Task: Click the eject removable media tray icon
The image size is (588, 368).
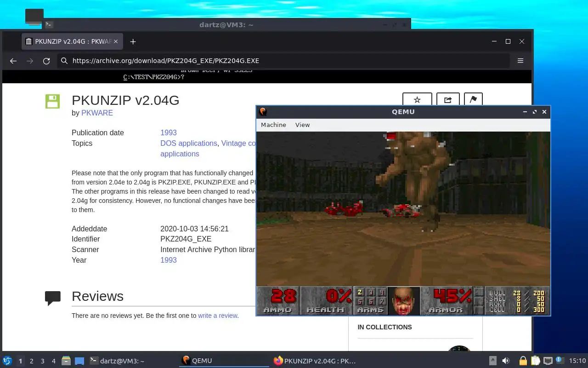Action: [493, 361]
